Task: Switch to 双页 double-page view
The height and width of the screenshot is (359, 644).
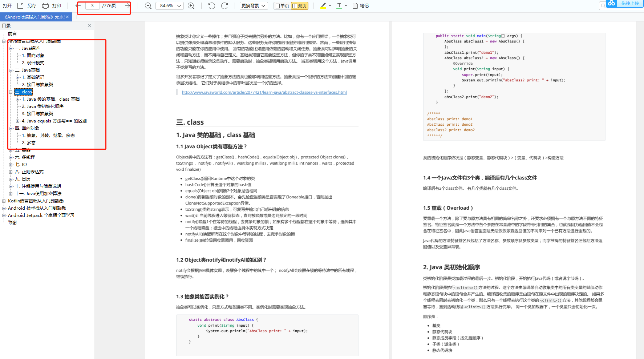Action: pyautogui.click(x=300, y=6)
